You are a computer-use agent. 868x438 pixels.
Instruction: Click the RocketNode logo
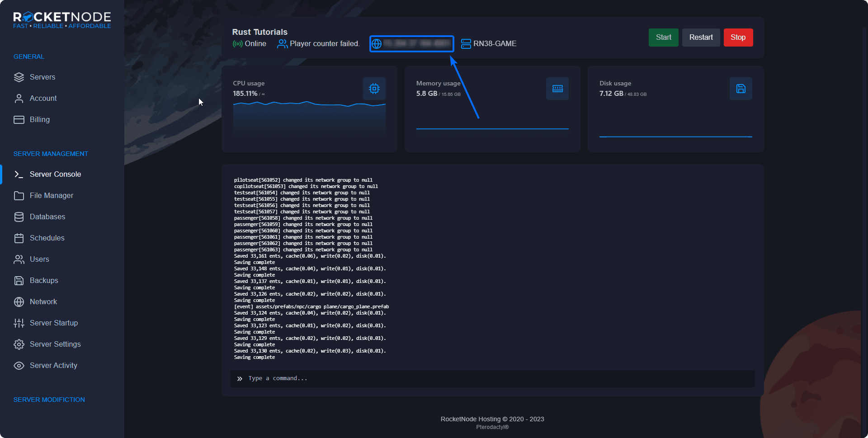click(62, 20)
